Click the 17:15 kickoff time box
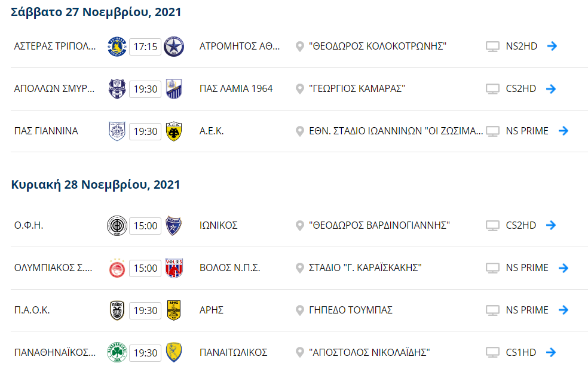The height and width of the screenshot is (372, 588). tap(145, 47)
